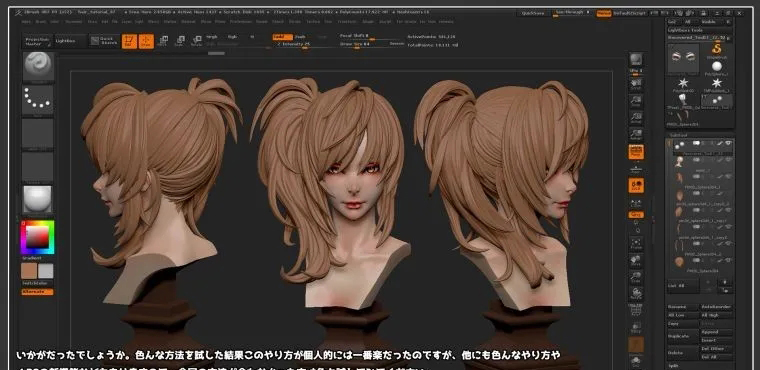Toggle the Alternate button under color swatches
This screenshot has height=370, width=760.
point(37,292)
